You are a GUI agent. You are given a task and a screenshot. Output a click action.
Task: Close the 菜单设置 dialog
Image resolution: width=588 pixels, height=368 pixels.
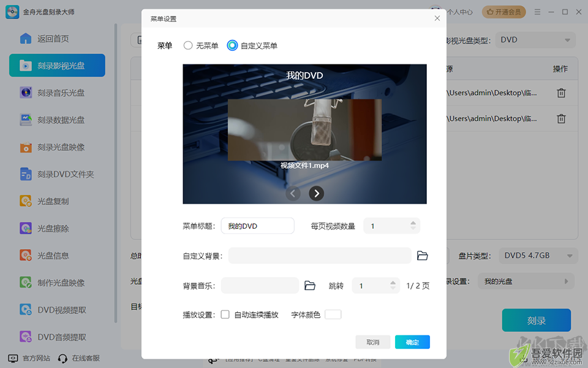tap(437, 18)
